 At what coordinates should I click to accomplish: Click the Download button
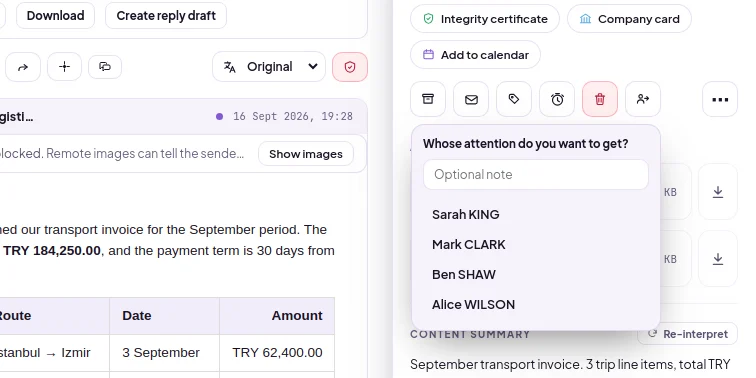(x=55, y=15)
